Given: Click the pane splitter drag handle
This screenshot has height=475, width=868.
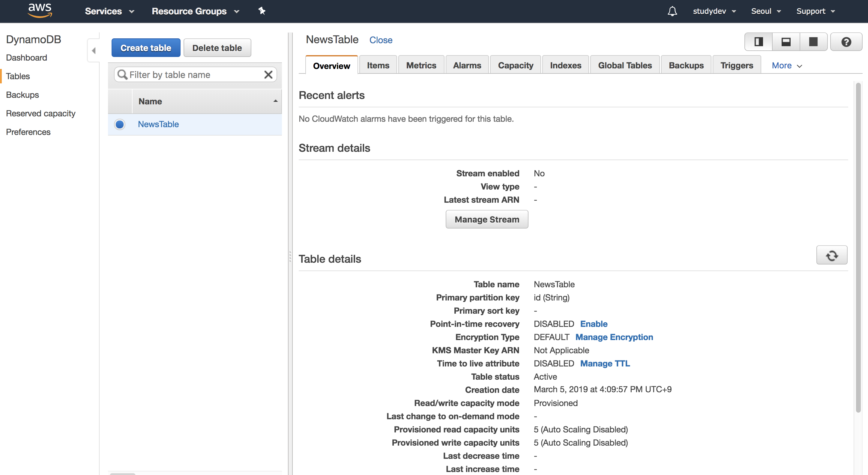Looking at the screenshot, I should (290, 256).
